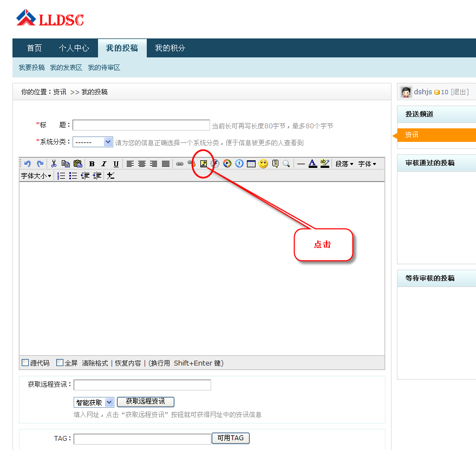Switch to the 我的积分 tab
This screenshot has width=476, height=450.
coord(170,48)
